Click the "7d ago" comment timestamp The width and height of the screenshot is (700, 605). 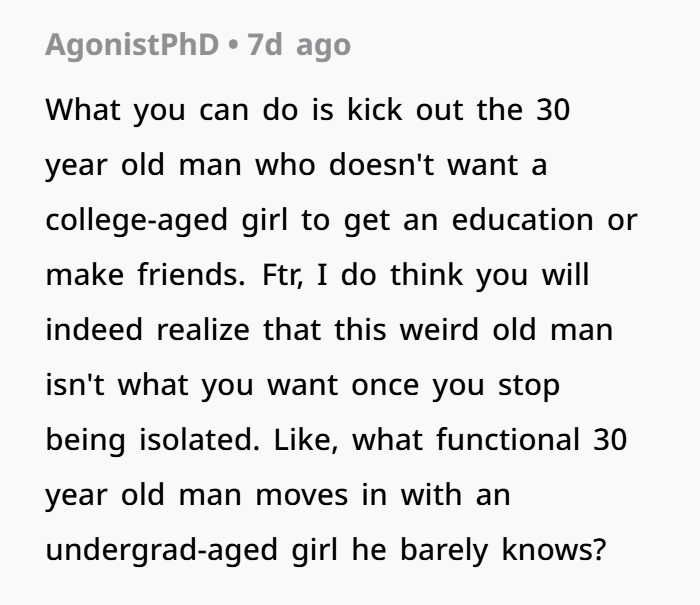click(x=298, y=46)
